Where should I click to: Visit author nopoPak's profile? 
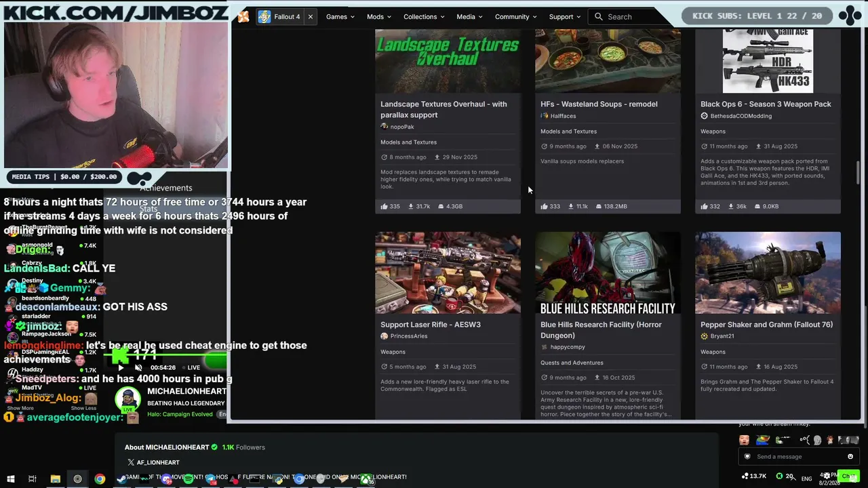click(x=401, y=127)
